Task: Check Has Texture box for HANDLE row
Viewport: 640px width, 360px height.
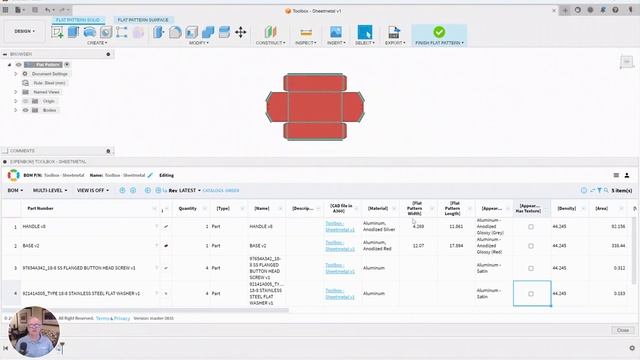Action: (531, 227)
